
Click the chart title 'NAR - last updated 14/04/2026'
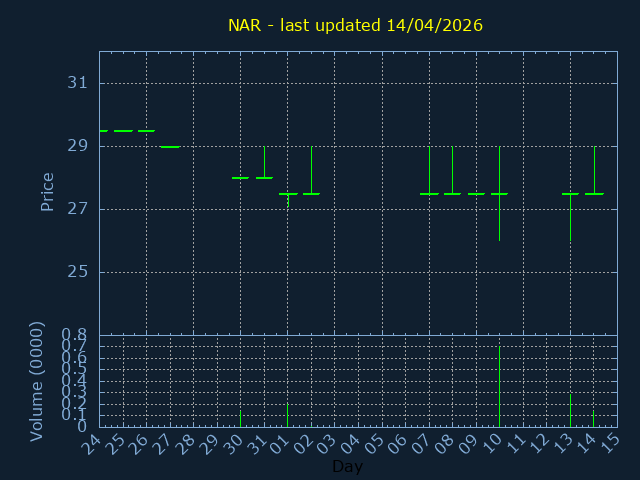pyautogui.click(x=355, y=25)
